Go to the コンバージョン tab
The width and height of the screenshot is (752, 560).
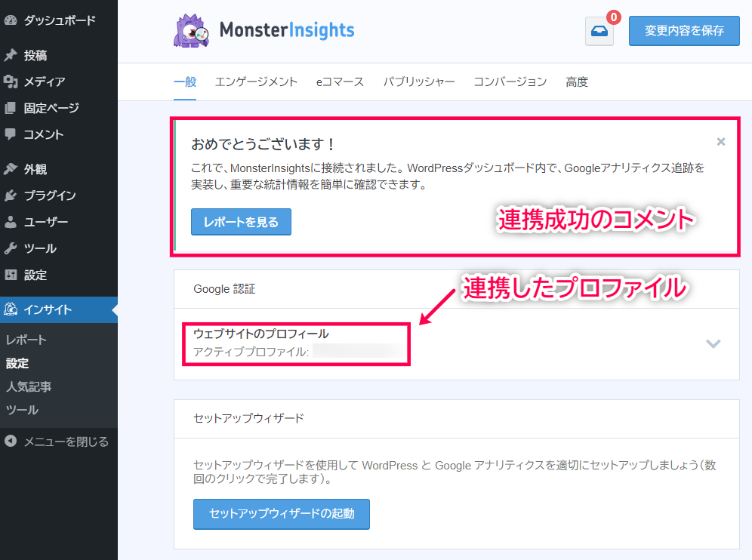(510, 82)
